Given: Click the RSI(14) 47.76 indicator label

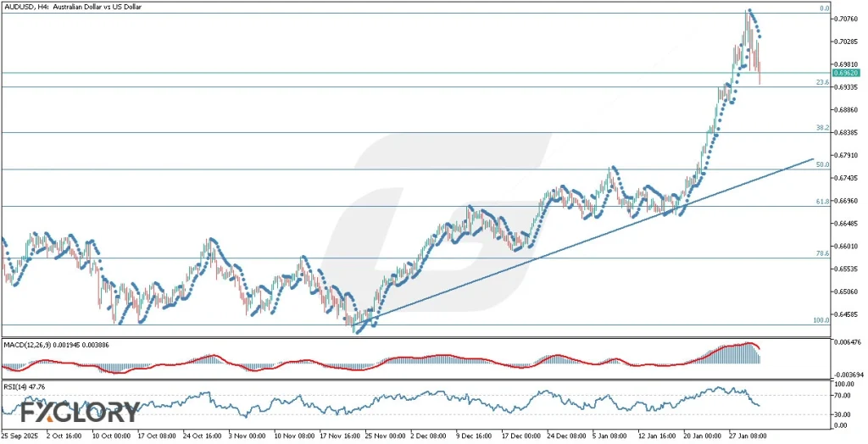Looking at the screenshot, I should point(25,386).
